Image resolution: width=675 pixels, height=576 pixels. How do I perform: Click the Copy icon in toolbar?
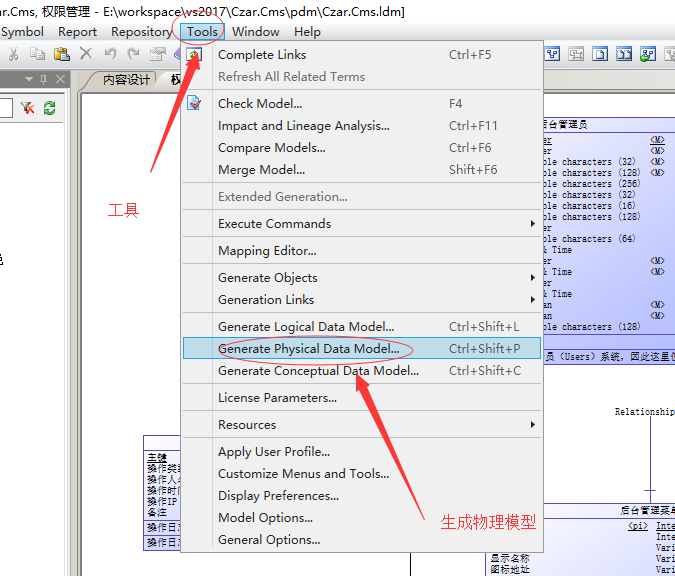(x=37, y=54)
